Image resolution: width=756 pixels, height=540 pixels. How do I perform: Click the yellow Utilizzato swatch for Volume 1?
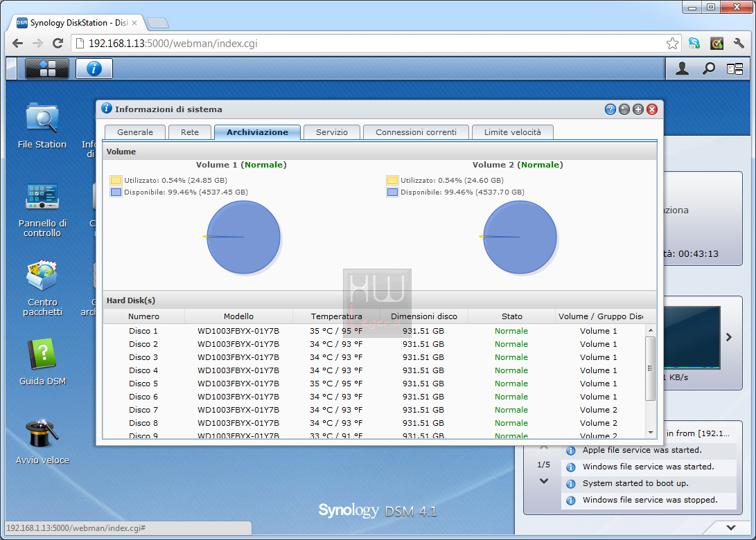(116, 180)
